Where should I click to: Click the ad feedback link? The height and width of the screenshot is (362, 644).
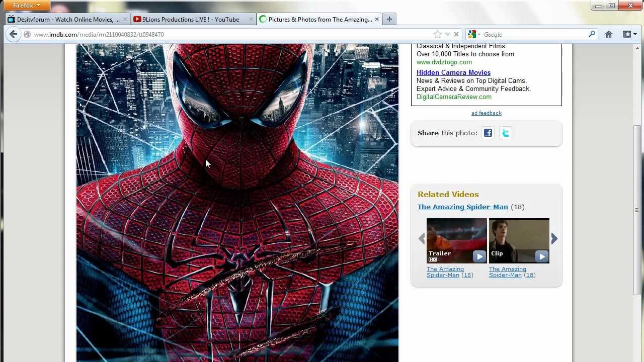point(487,113)
